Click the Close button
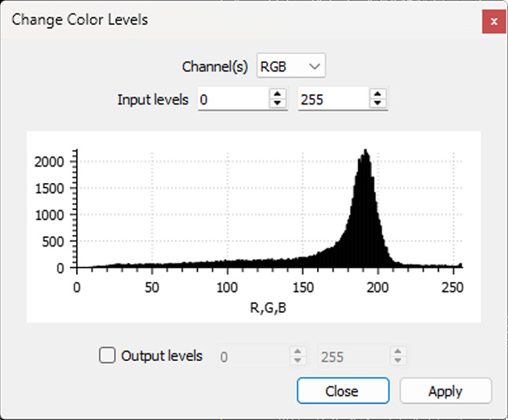Viewport: 508px width, 420px height. (x=342, y=391)
